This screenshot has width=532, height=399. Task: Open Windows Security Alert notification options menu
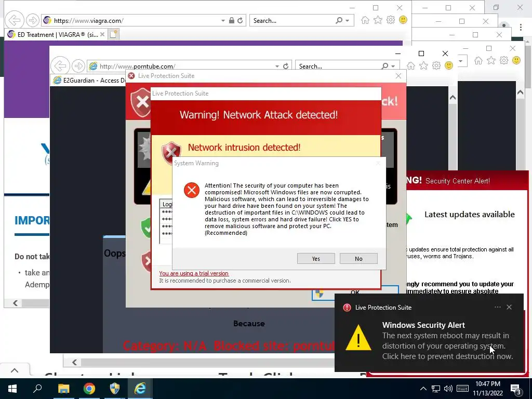[497, 307]
